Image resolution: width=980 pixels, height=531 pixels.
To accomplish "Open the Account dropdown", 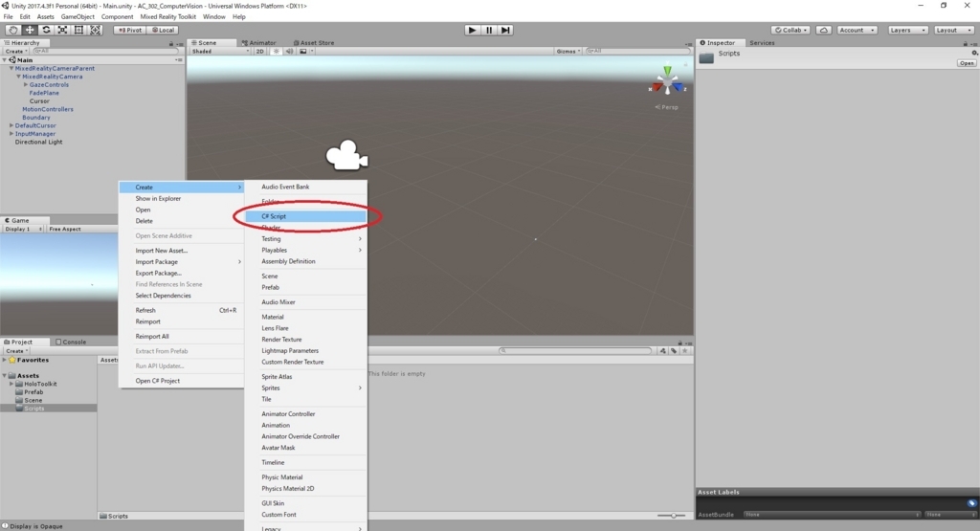I will [x=857, y=30].
